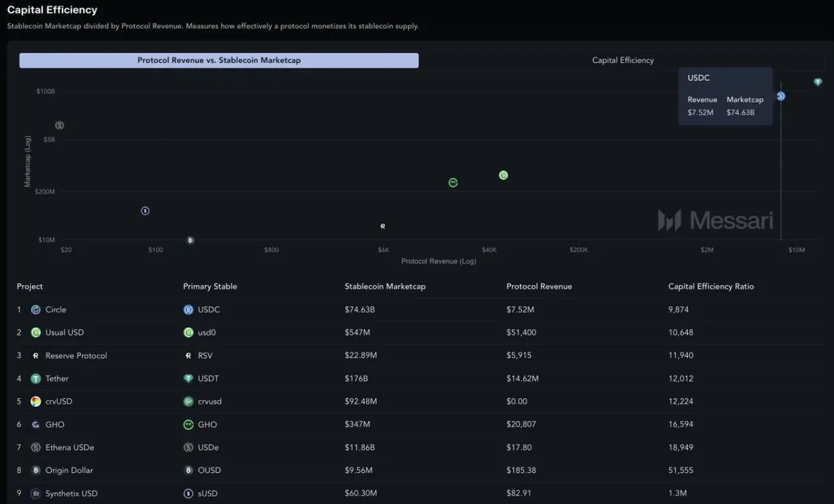
Task: Click the Usual USD project icon
Action: point(36,333)
